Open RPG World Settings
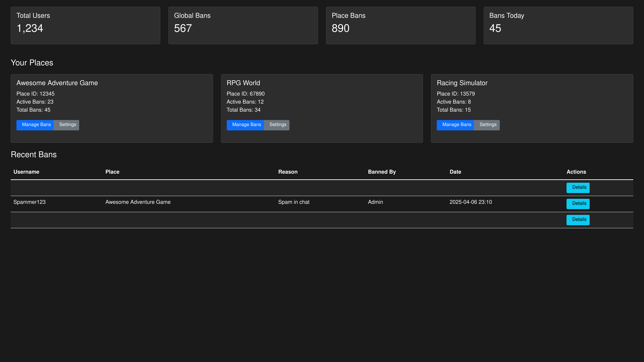The width and height of the screenshot is (644, 362). (277, 125)
